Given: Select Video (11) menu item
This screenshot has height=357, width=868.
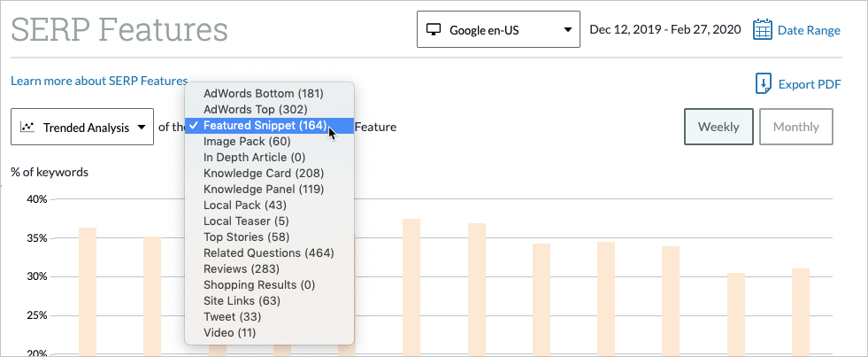Looking at the screenshot, I should pyautogui.click(x=229, y=332).
